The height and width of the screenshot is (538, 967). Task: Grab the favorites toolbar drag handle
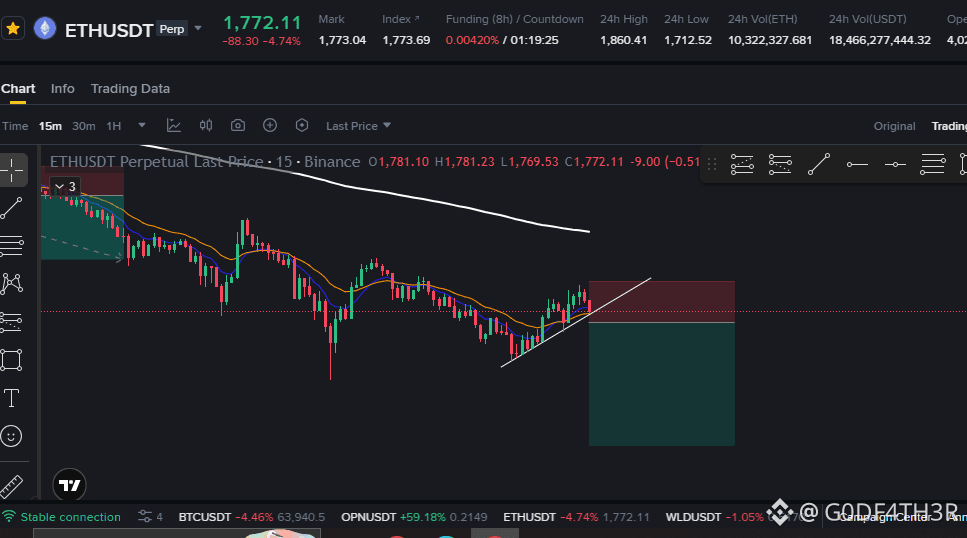coord(712,164)
